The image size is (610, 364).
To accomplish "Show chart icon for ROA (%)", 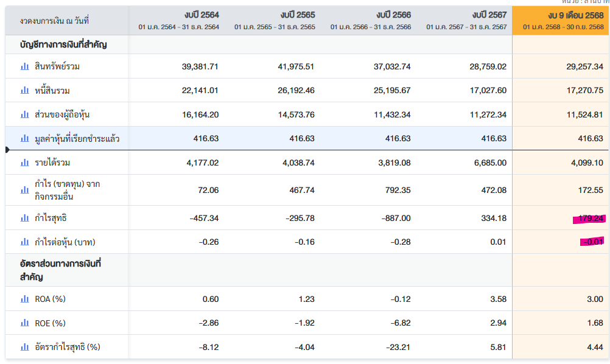I will (x=25, y=299).
